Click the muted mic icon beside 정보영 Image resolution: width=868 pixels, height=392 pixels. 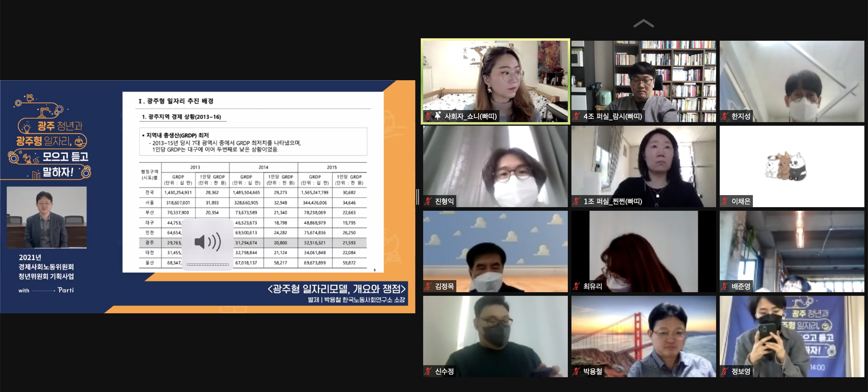coord(725,371)
